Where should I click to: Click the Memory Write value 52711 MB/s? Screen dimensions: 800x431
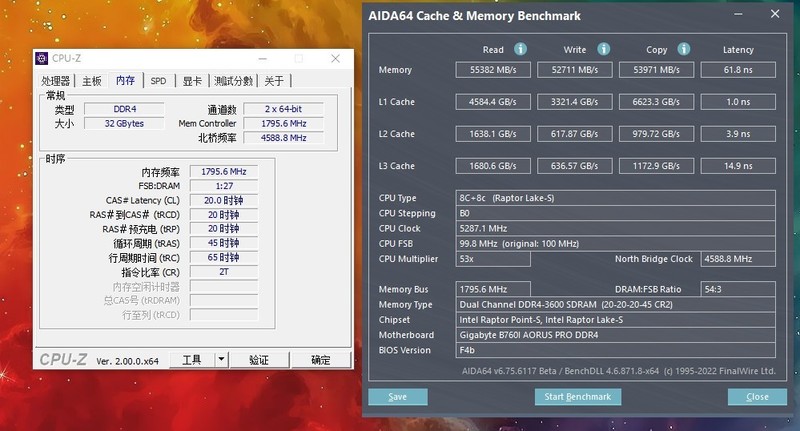[574, 70]
